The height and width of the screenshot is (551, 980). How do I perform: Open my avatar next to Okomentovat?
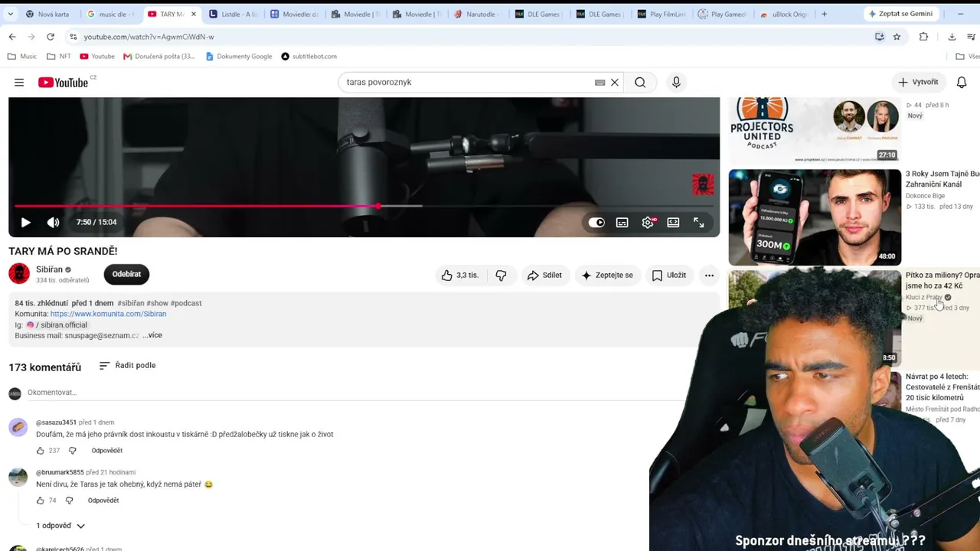(x=15, y=393)
